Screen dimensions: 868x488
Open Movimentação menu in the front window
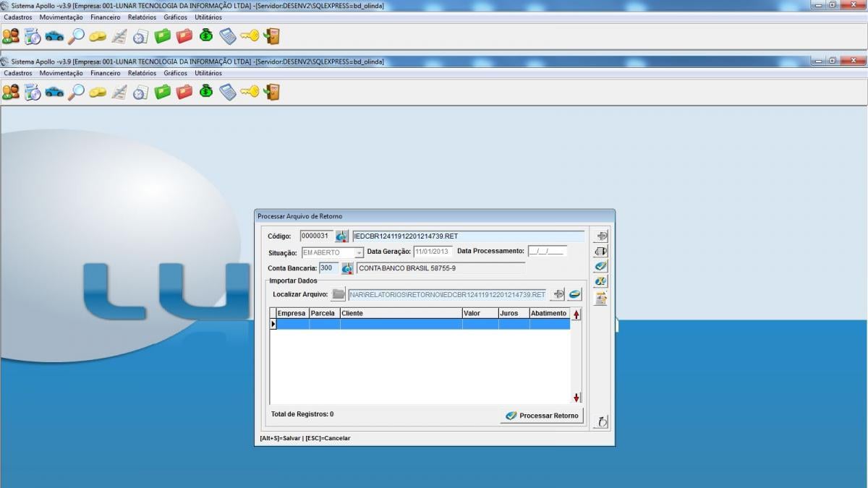pos(61,73)
